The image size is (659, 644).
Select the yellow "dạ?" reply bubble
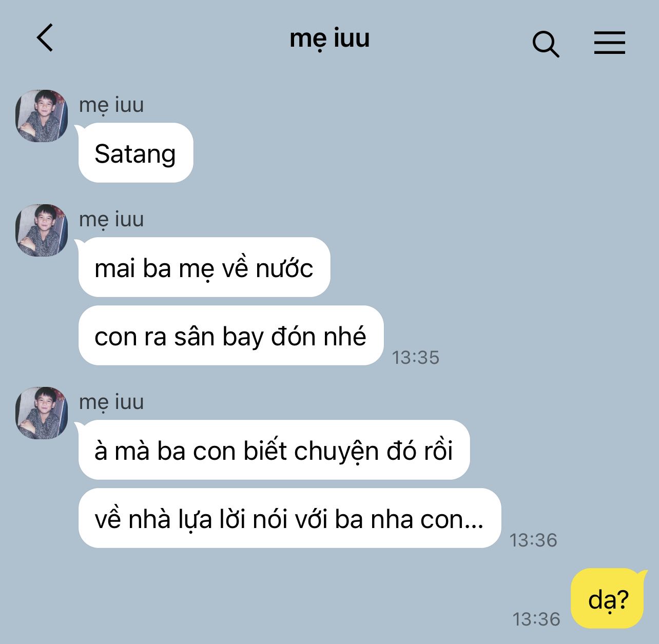pos(609,598)
